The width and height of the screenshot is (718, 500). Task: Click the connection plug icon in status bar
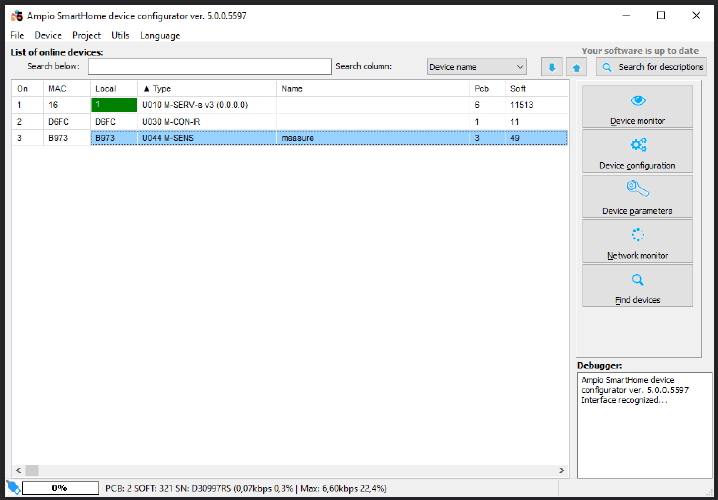click(14, 488)
